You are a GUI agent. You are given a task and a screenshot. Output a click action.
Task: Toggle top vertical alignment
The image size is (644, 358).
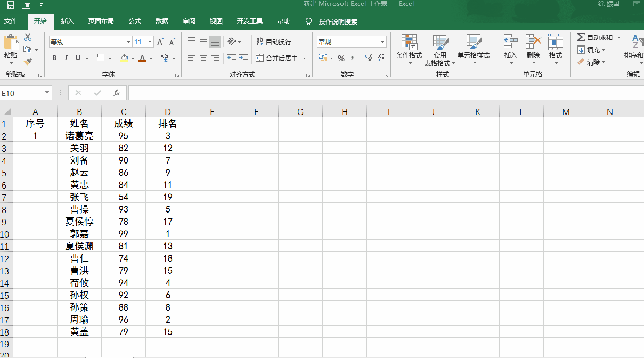[x=192, y=42]
